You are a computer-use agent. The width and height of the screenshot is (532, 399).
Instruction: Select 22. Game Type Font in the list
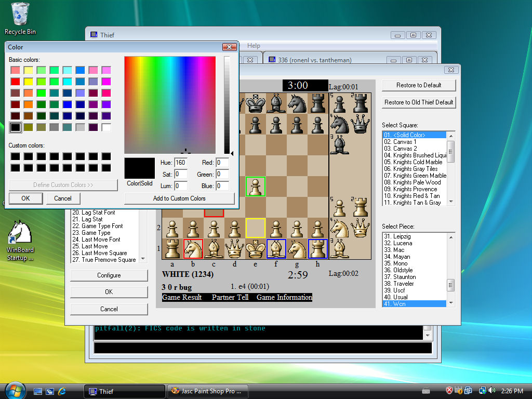[105, 226]
